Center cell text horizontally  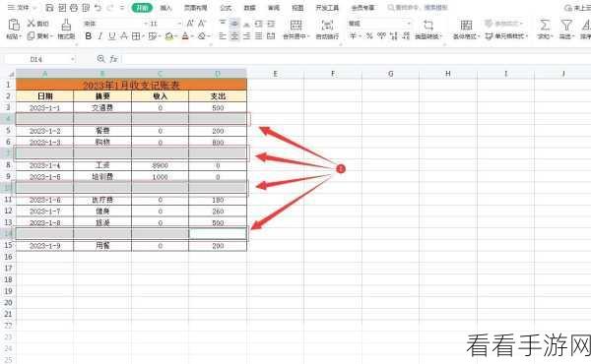pos(234,36)
